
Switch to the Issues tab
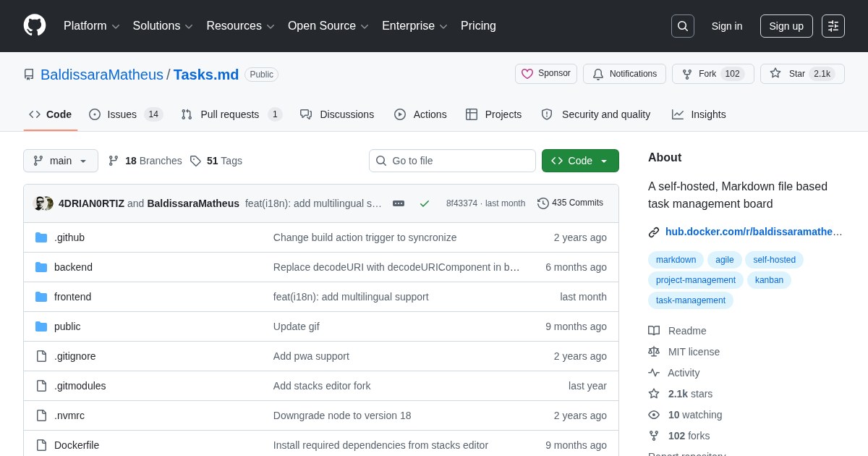[126, 114]
